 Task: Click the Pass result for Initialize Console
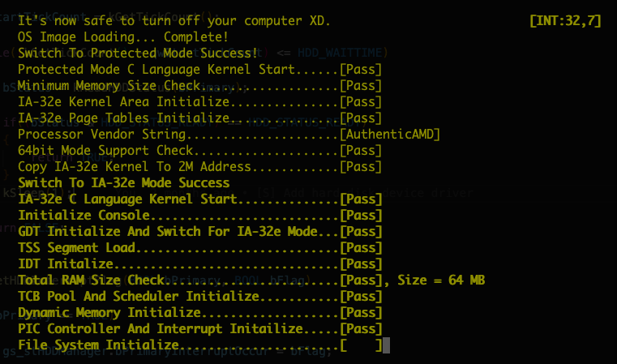(361, 216)
